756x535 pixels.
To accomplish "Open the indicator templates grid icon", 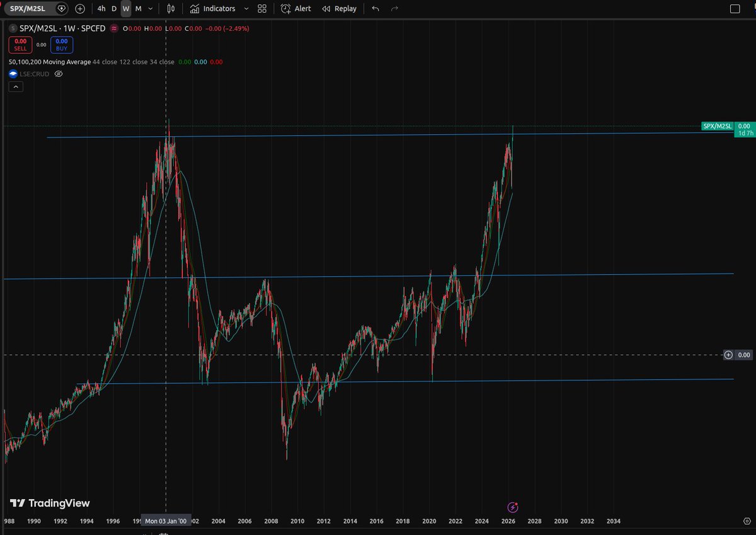I will [x=262, y=9].
